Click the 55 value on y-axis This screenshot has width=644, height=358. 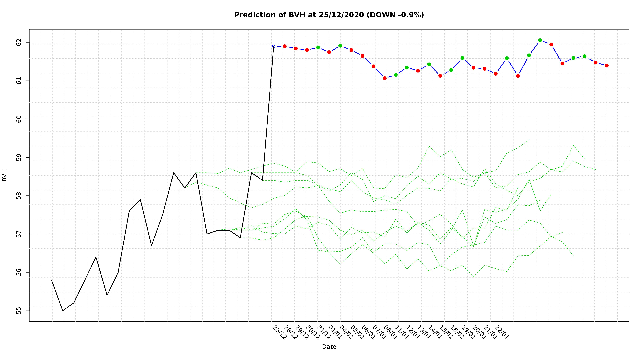19,311
